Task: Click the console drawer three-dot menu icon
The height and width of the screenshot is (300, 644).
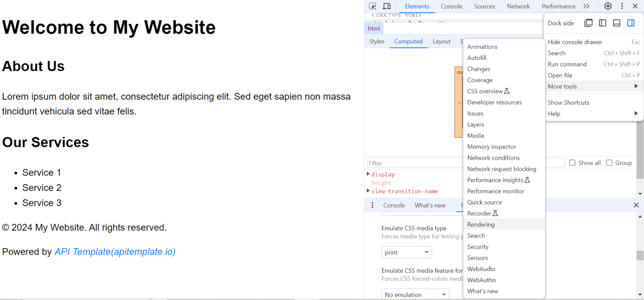Action: (x=372, y=205)
